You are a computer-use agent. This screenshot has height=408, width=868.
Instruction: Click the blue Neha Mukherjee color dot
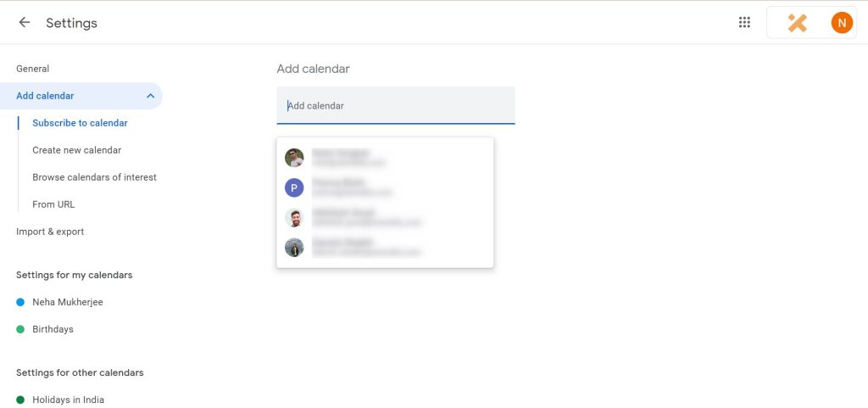(x=20, y=302)
